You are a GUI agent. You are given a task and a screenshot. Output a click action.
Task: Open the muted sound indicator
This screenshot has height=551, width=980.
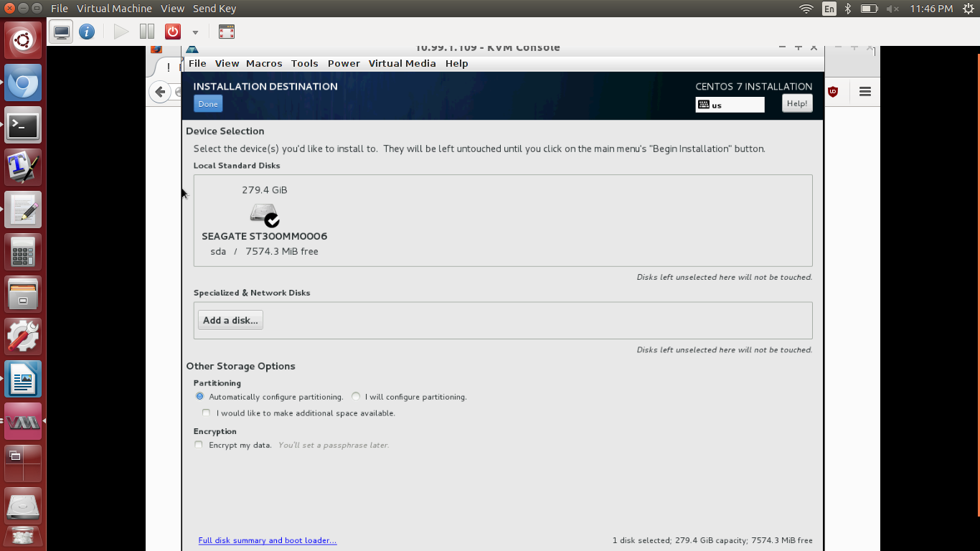pos(892,9)
